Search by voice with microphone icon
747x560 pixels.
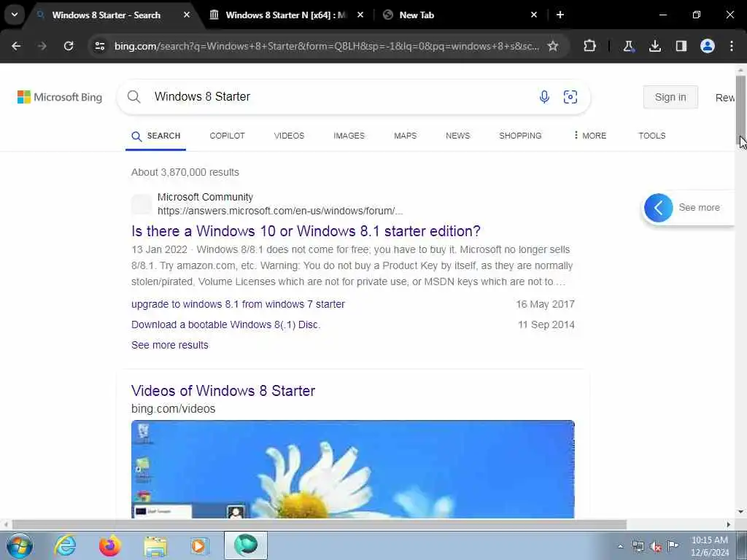coord(544,97)
